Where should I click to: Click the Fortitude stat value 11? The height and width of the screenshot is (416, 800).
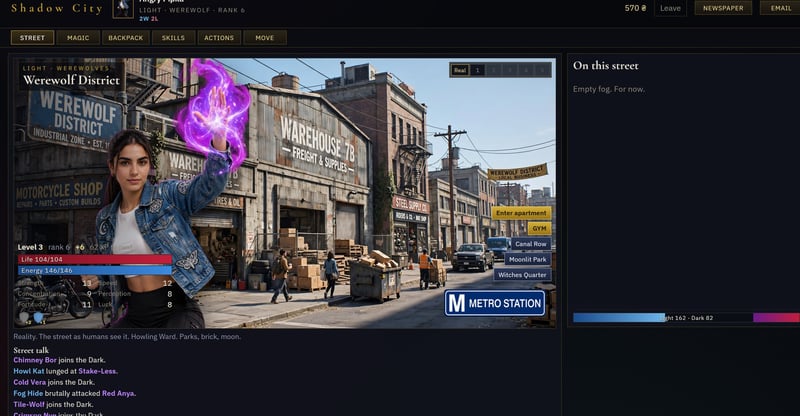pos(87,305)
